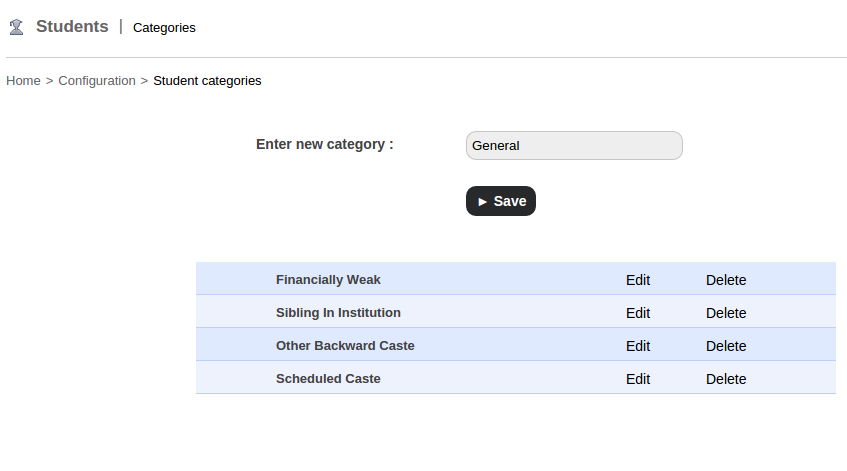The height and width of the screenshot is (471, 847).
Task: Select the Other Backward Caste row name
Action: coord(345,346)
